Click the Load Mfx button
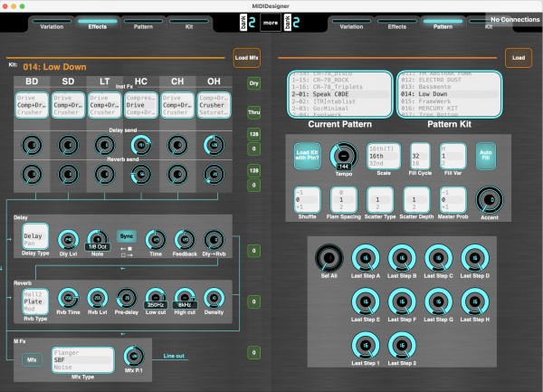This screenshot has width=543, height=392. 246,58
